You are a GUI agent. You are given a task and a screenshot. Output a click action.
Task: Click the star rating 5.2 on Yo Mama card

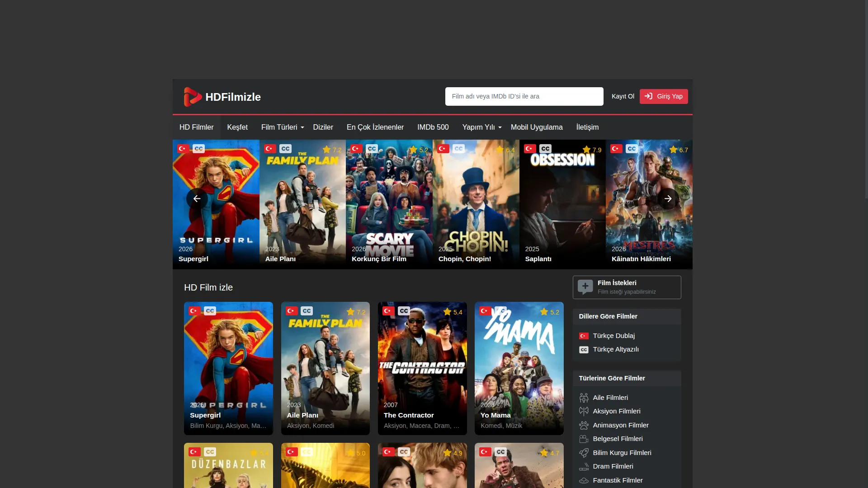(x=549, y=312)
